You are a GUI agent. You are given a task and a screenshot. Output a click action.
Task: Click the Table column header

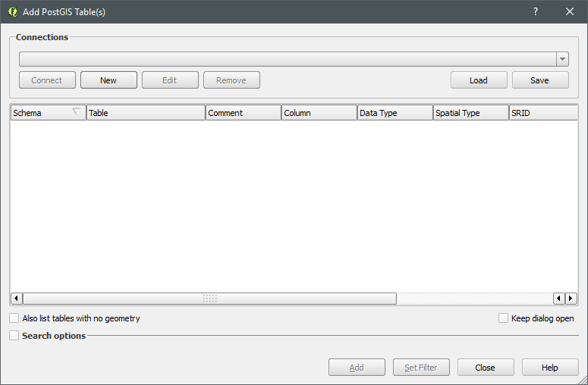146,113
